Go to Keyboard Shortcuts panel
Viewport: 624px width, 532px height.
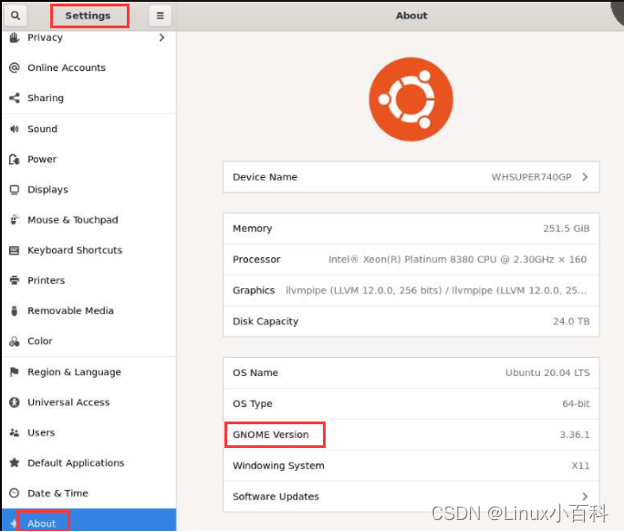tap(89, 250)
